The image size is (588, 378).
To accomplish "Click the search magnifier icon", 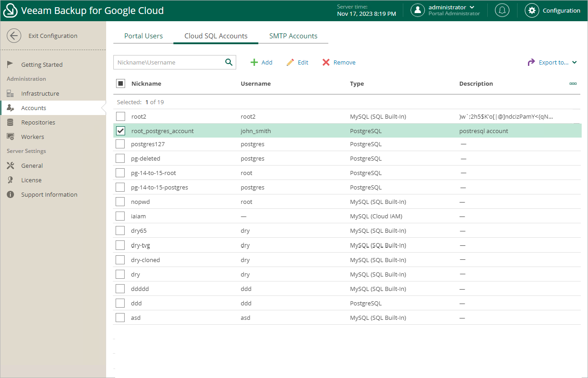I will tap(229, 62).
